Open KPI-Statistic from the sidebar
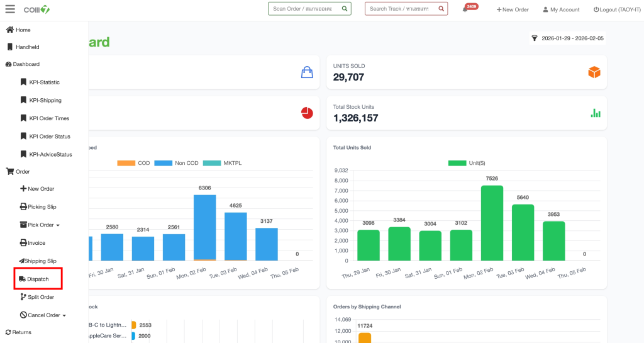Screen dimensions: 644x343 [x=44, y=82]
